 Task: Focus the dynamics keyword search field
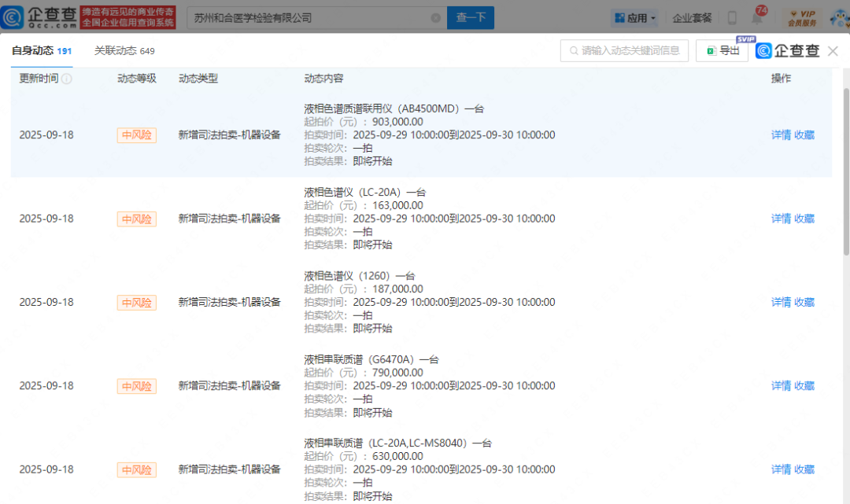(x=624, y=50)
